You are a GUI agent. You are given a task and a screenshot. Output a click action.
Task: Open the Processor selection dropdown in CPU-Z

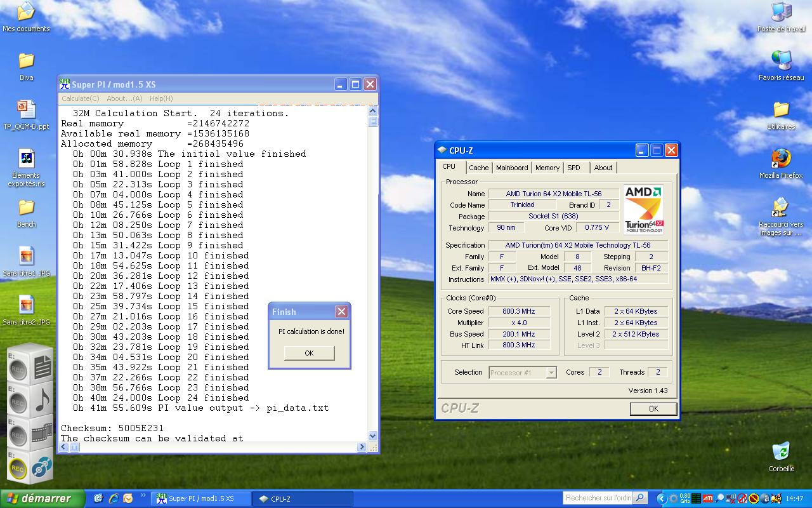(551, 373)
